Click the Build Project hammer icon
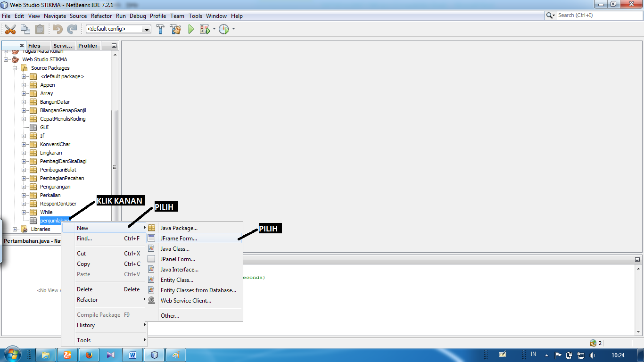Viewport: 644px width, 362px height. pyautogui.click(x=160, y=29)
